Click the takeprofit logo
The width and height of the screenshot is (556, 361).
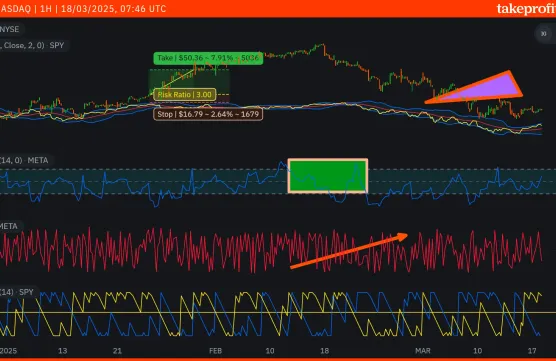click(x=526, y=9)
